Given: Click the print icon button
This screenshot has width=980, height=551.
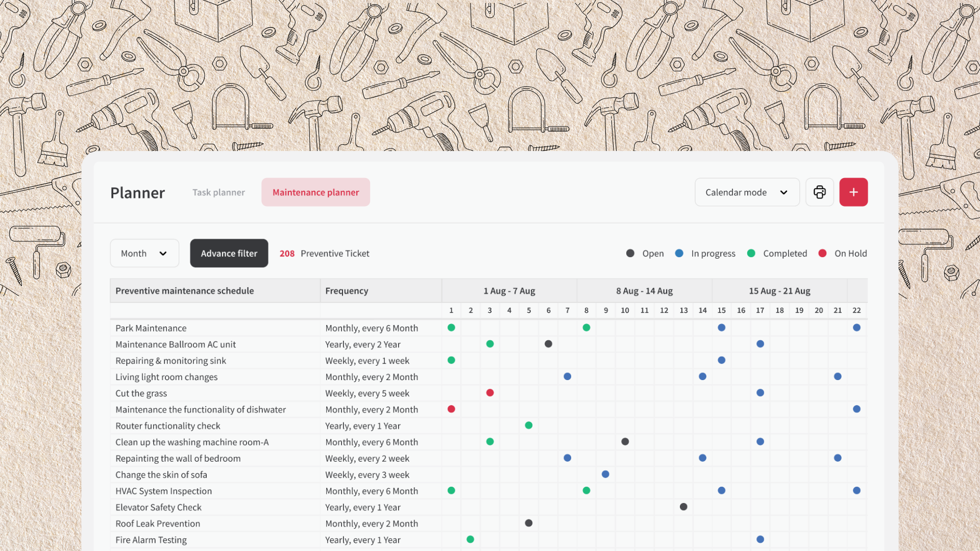Looking at the screenshot, I should [x=820, y=192].
